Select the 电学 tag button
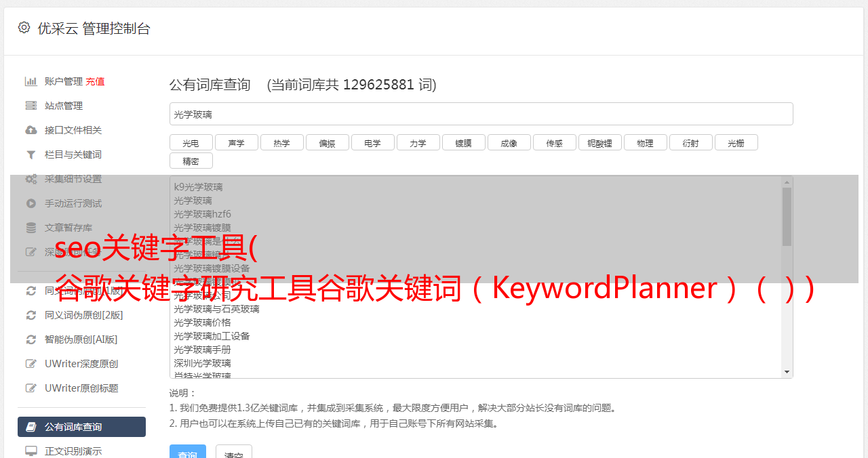 [373, 142]
